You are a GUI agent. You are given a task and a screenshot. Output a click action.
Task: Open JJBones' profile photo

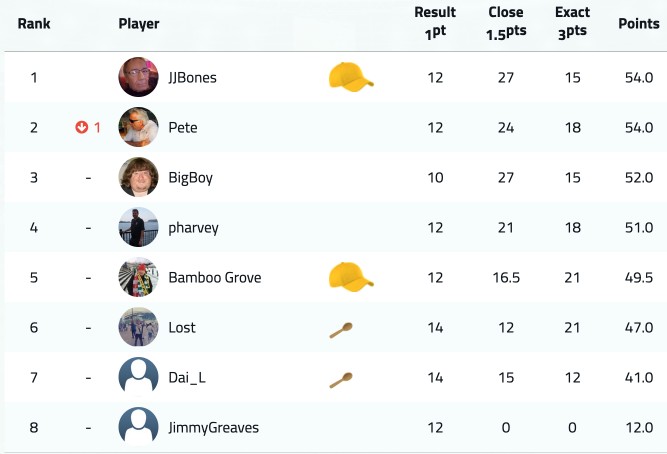pos(138,77)
